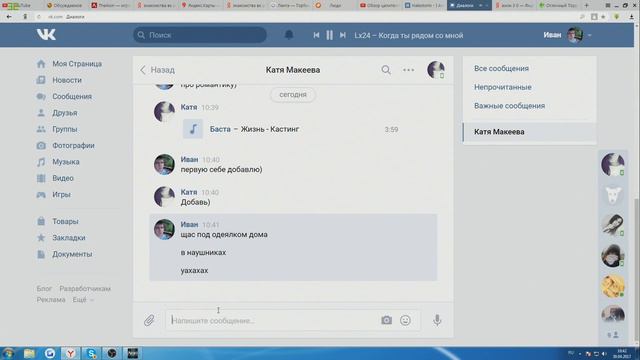Click the Разработчикам footer link

point(85,289)
